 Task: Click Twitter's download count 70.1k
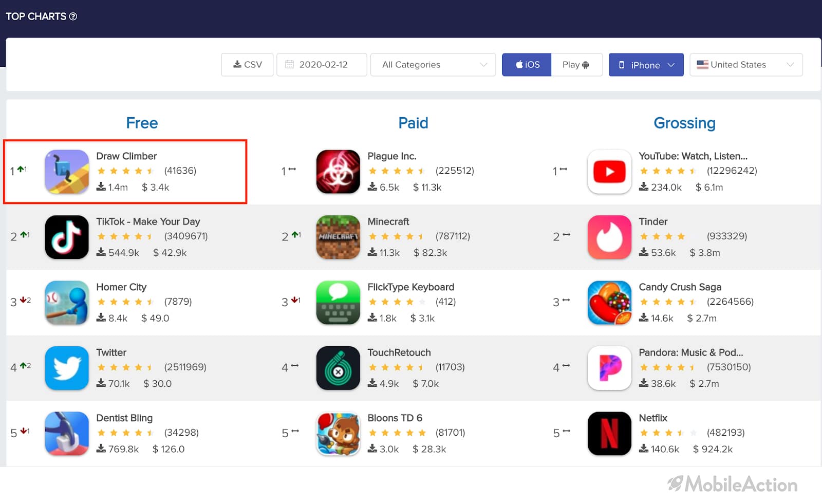click(119, 384)
